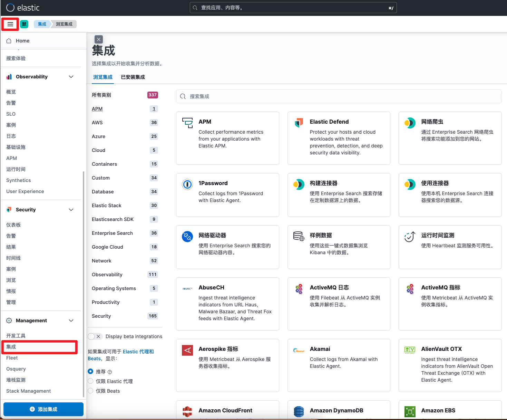Toggle Display beta integrations switch
This screenshot has height=420, width=507.
pyautogui.click(x=95, y=336)
